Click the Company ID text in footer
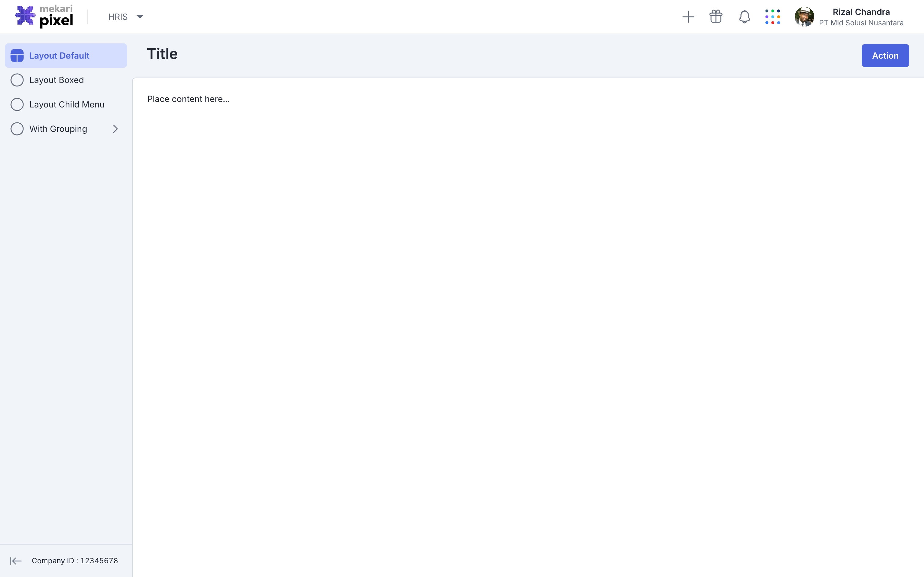The height and width of the screenshot is (577, 924). click(75, 561)
